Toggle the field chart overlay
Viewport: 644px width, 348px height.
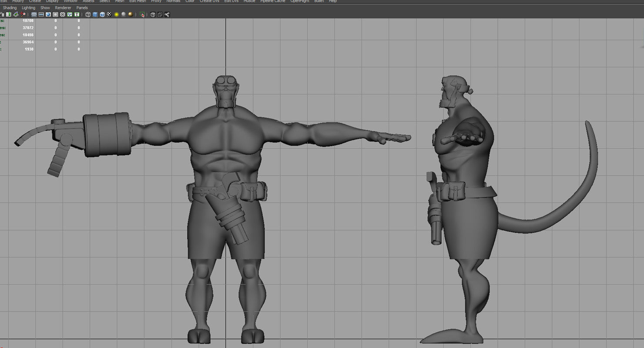pos(63,14)
